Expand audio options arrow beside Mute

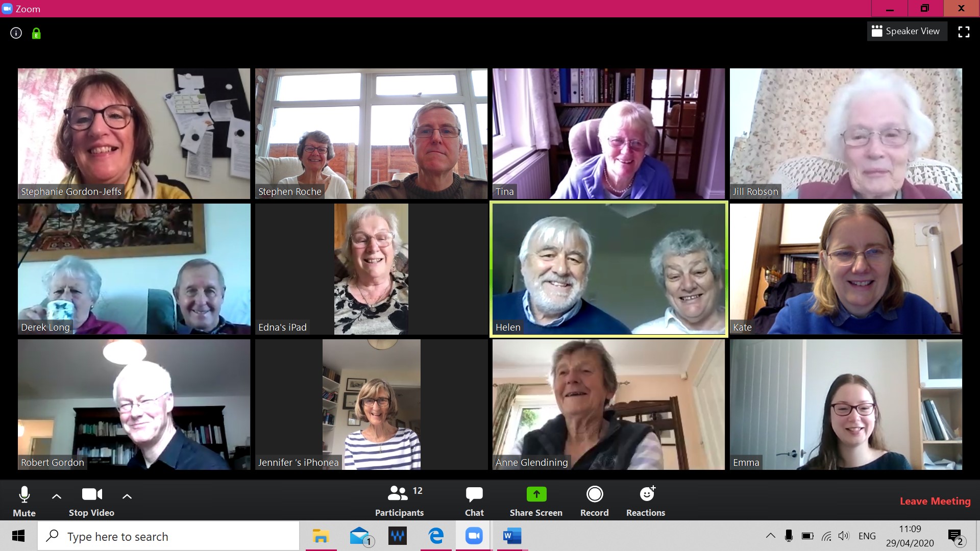pos(57,496)
